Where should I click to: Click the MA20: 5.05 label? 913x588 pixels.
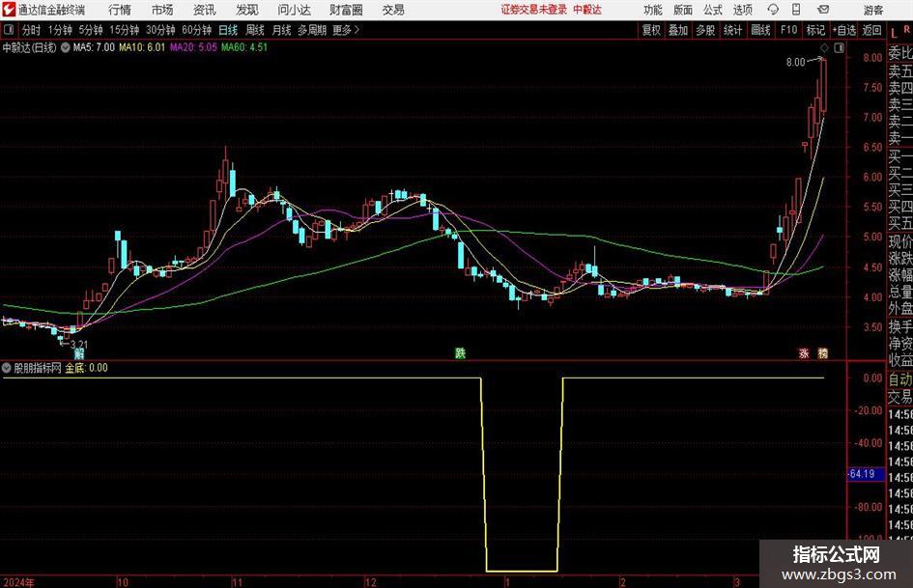pyautogui.click(x=193, y=47)
